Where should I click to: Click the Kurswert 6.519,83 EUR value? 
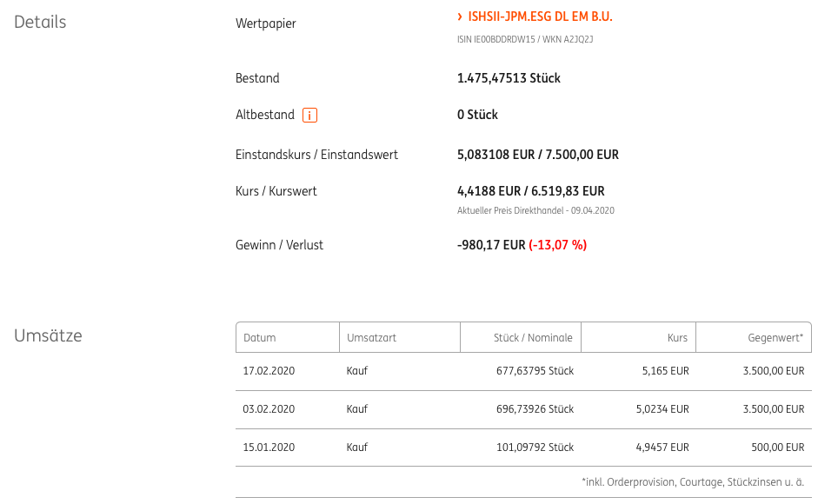tap(568, 191)
